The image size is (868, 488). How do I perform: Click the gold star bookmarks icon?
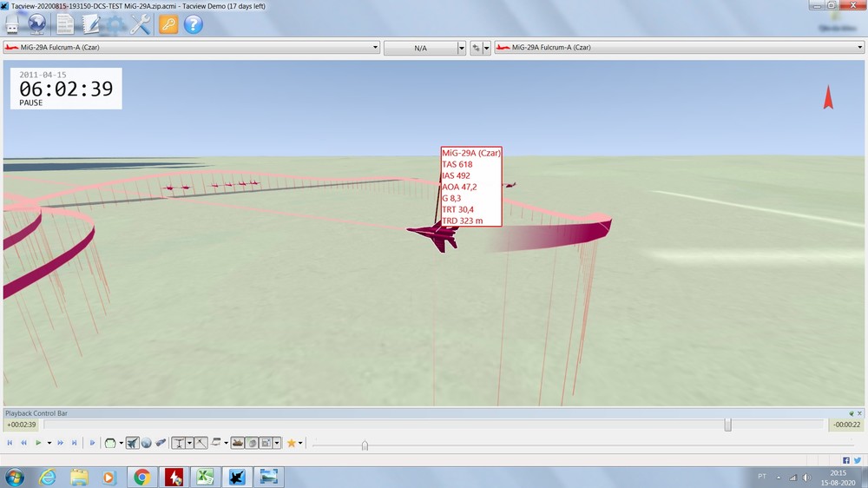[291, 443]
